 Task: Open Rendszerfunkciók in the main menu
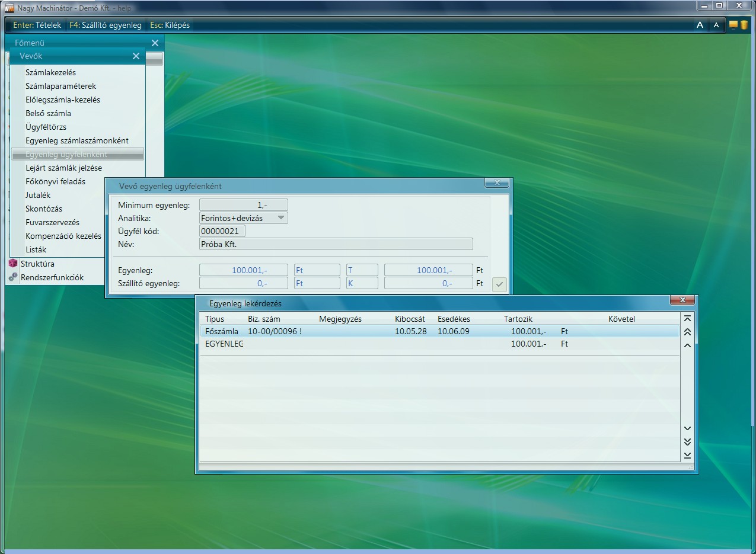pos(52,277)
